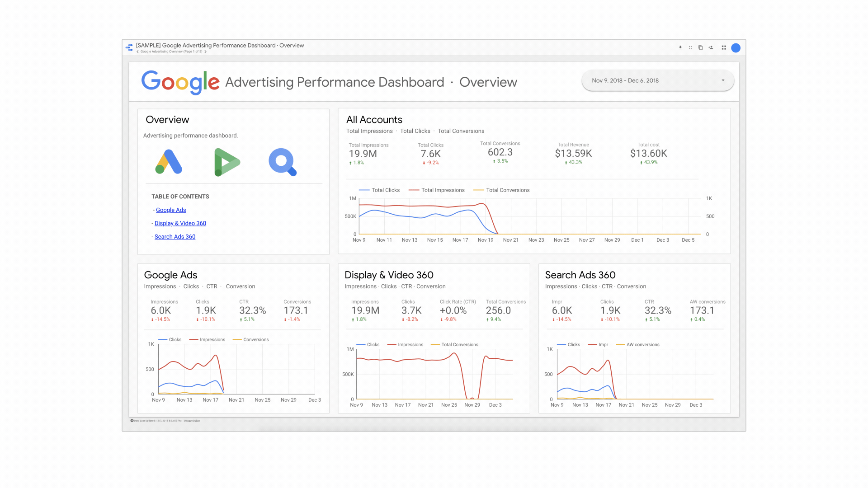The height and width of the screenshot is (488, 868).
Task: Toggle Total Conversions legend in Display & Video 360 chart
Action: click(454, 345)
